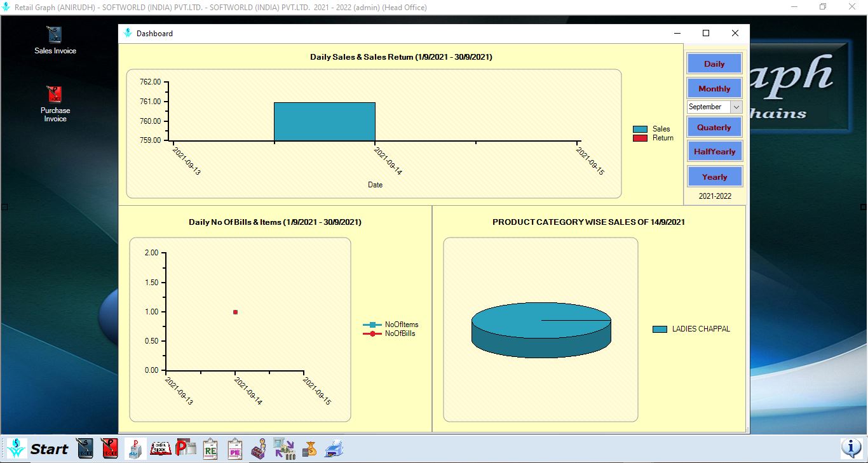Show the Quaterly sales view
This screenshot has width=868, height=463.
[x=714, y=127]
